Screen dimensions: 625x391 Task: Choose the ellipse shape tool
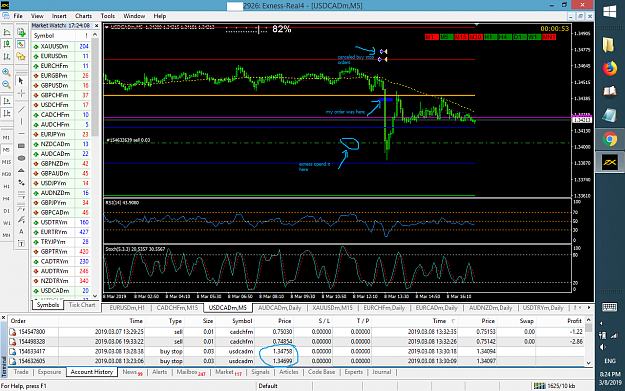(x=21, y=158)
